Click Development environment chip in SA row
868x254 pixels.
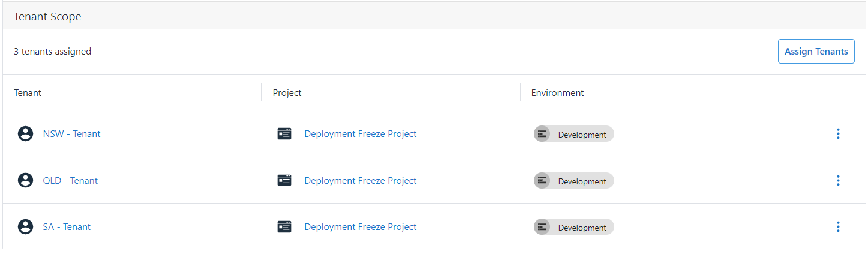coord(573,227)
